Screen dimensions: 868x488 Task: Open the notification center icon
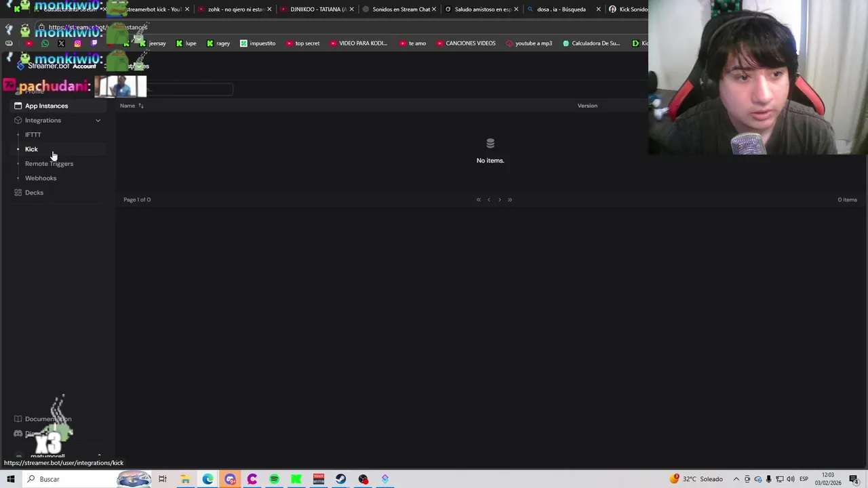[854, 479]
